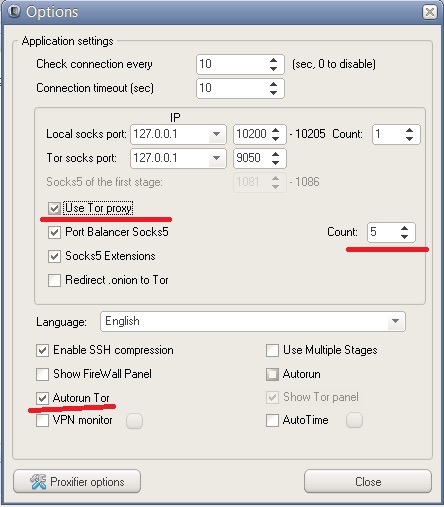
Task: Decrease Connection timeout value
Action: coord(273,92)
